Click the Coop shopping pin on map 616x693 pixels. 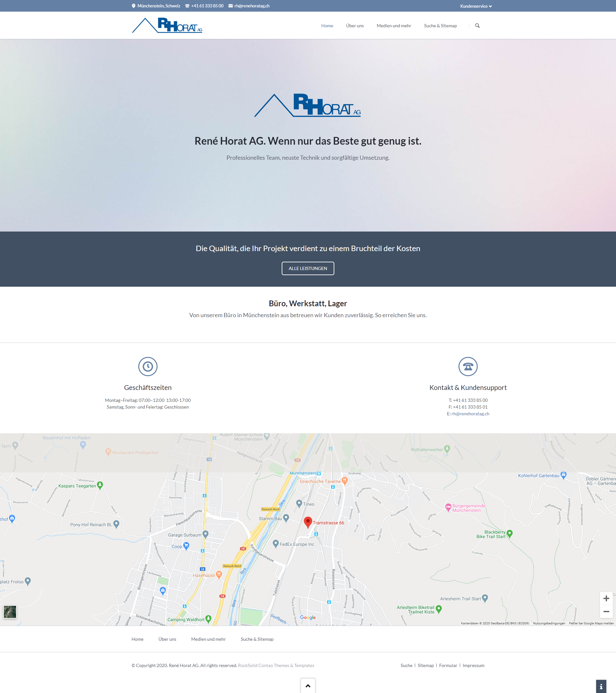(x=186, y=545)
